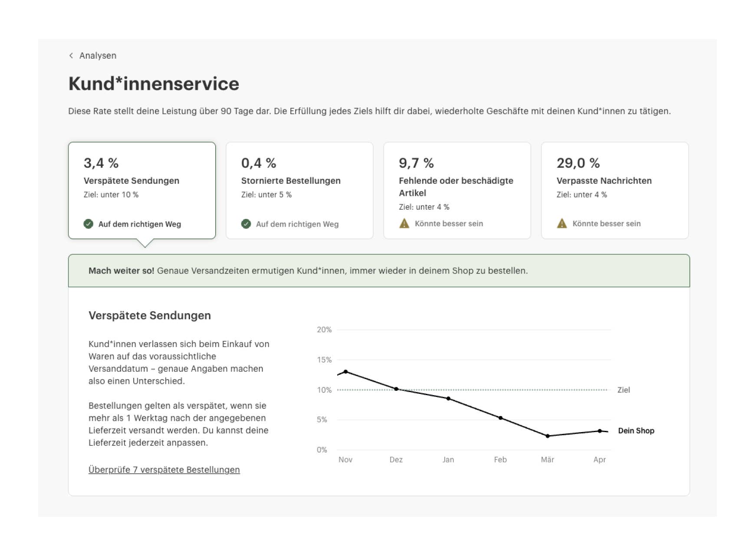Click green checkmark icon under Verspätete Sendungen
Screen dimensions: 756x555
click(89, 224)
